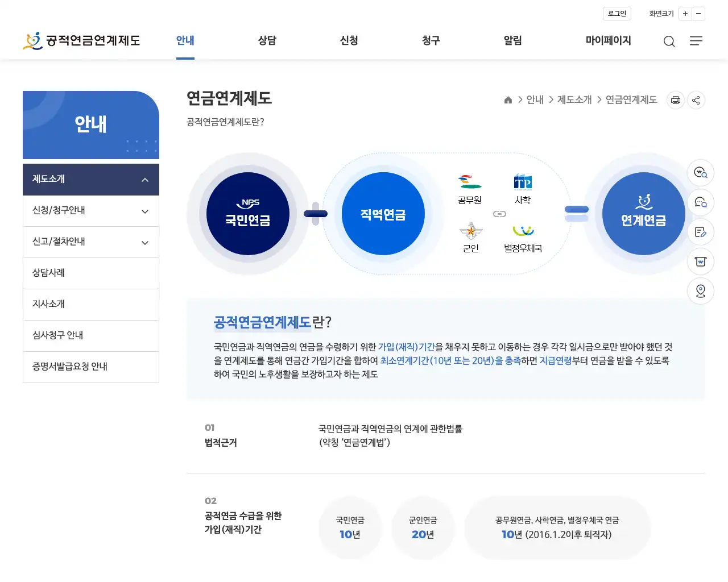The height and width of the screenshot is (582, 728).
Task: Click the print icon near the breadcrumb
Action: coord(675,99)
